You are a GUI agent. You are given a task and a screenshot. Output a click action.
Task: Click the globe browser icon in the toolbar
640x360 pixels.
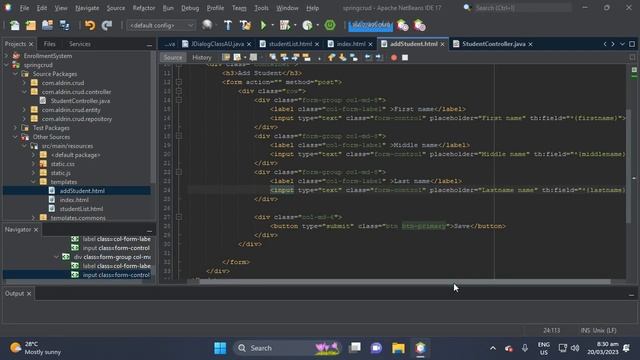click(x=207, y=25)
